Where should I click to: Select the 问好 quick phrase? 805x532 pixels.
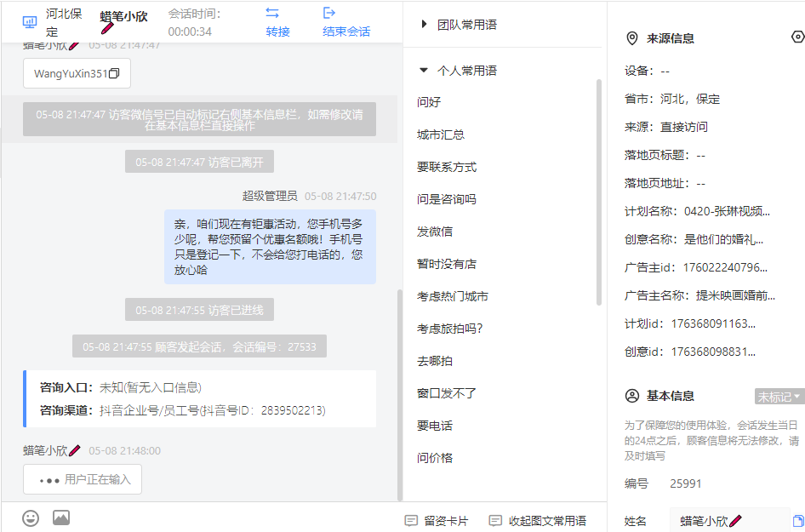429,102
